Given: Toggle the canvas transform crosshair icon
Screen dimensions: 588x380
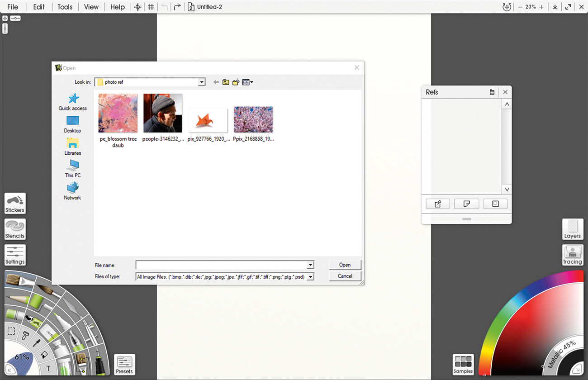Looking at the screenshot, I should click(x=138, y=7).
